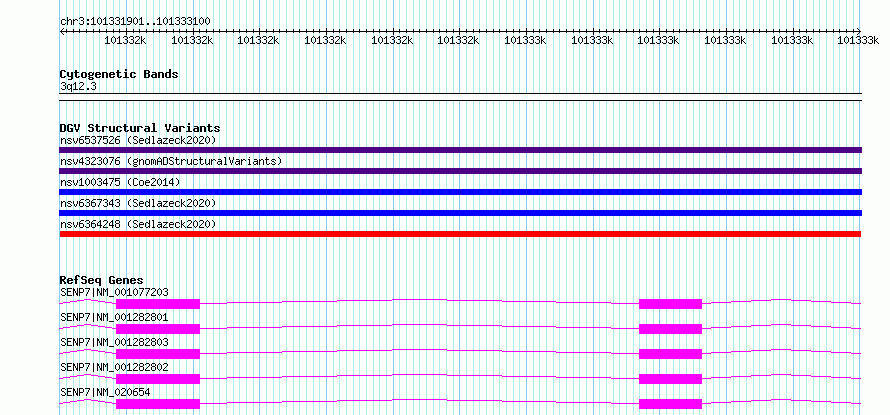Click the SENP7|NM_001077203 transcript label
Viewport: 890px width, 415px height.
114,292
